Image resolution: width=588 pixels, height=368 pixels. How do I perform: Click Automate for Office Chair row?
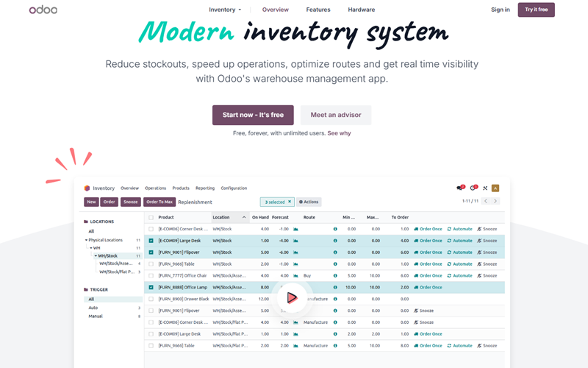[460, 275]
